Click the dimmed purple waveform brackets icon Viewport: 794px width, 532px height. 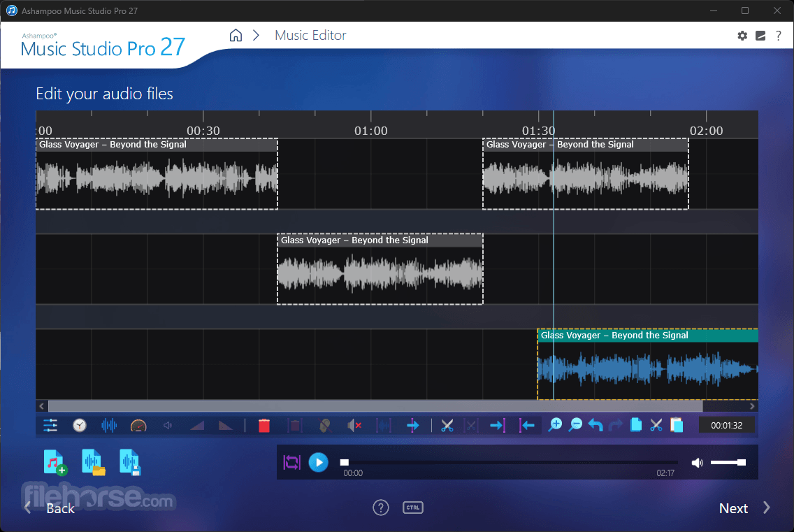(x=383, y=425)
